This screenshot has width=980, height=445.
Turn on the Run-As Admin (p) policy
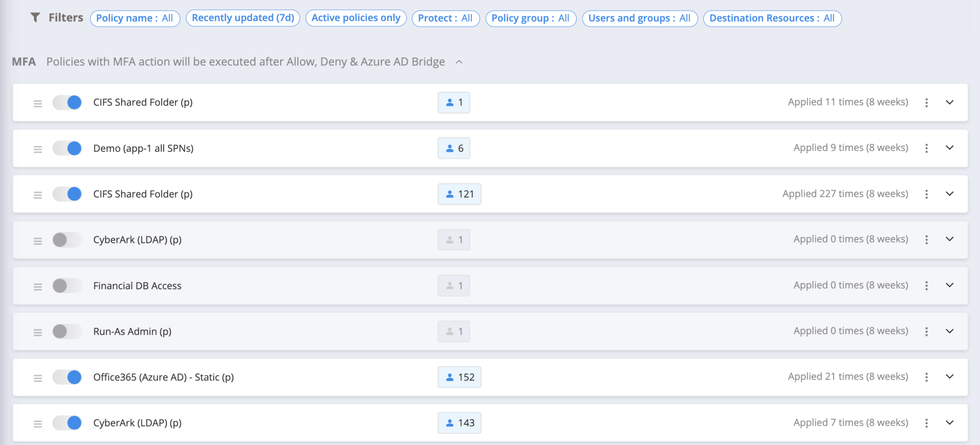tap(67, 331)
